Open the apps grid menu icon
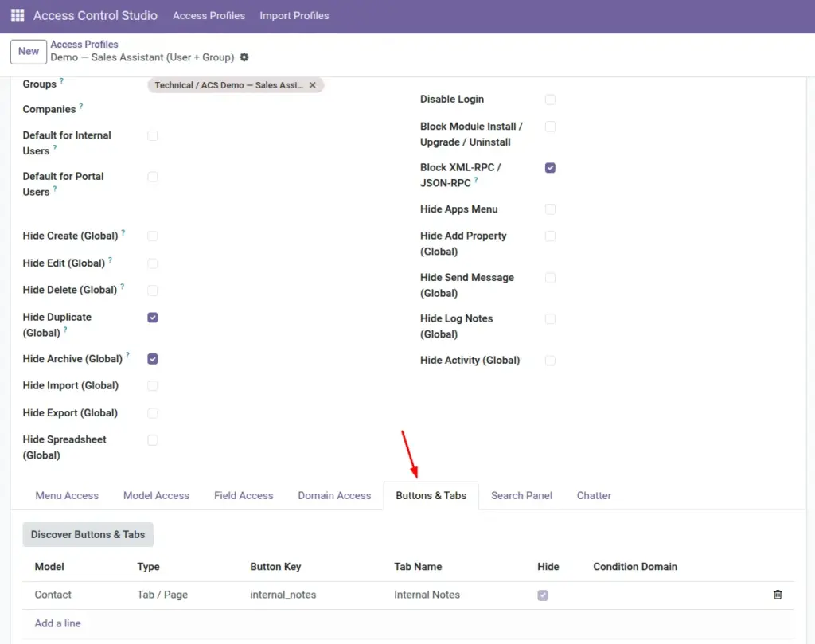This screenshot has height=644, width=815. pyautogui.click(x=18, y=16)
